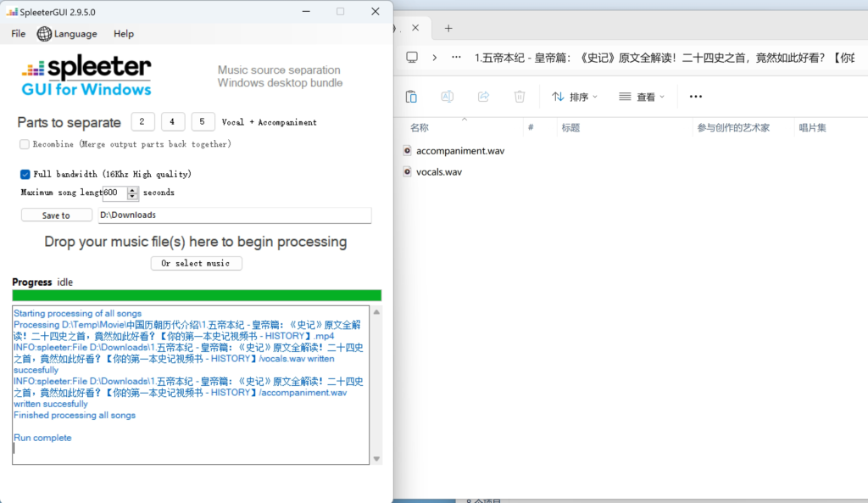Viewport: 868px width, 503px height.
Task: Click the Rename icon in Explorer toolbar
Action: tap(448, 97)
